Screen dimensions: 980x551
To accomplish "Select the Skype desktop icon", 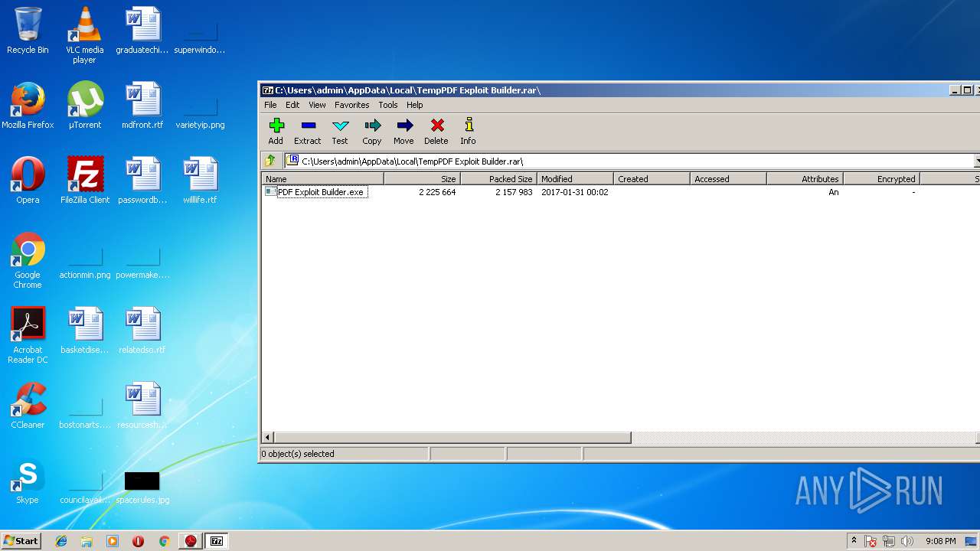I will [28, 481].
